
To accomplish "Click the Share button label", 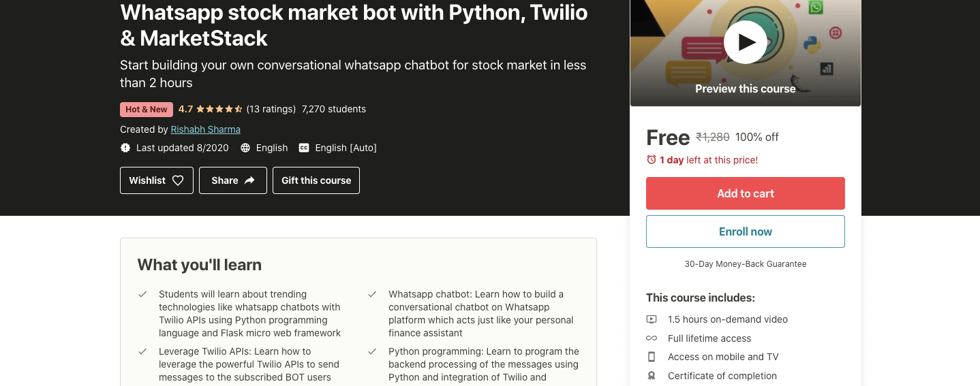I will pyautogui.click(x=225, y=180).
